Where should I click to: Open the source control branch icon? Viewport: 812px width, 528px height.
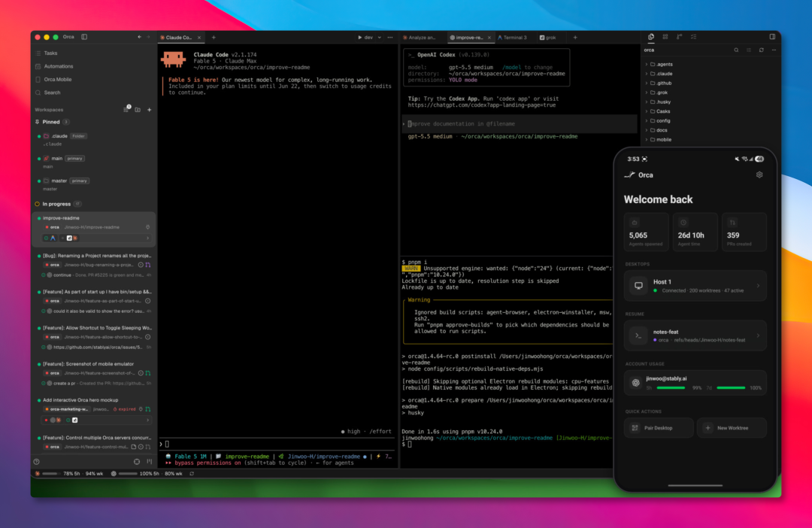click(680, 37)
